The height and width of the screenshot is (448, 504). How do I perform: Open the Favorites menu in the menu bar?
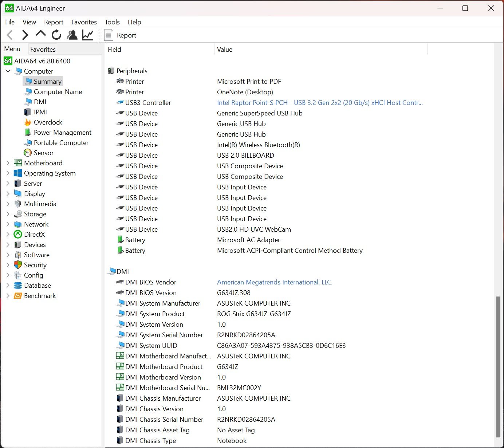click(x=84, y=22)
